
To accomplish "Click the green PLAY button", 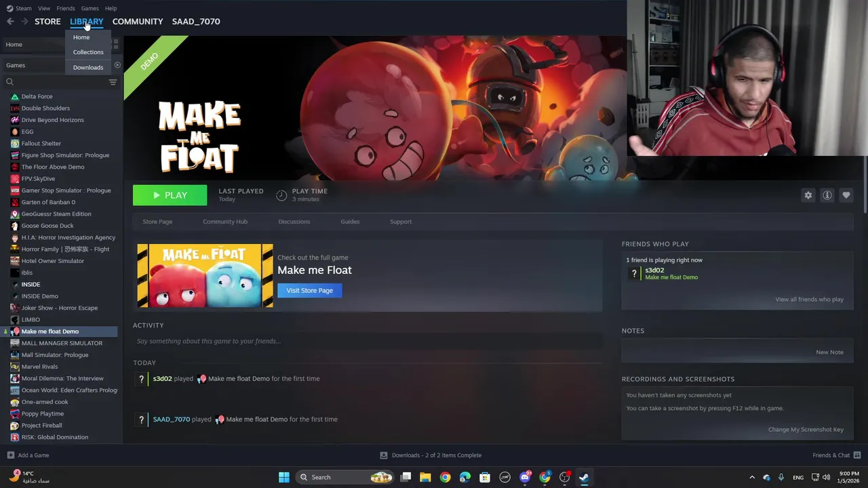I will 170,195.
